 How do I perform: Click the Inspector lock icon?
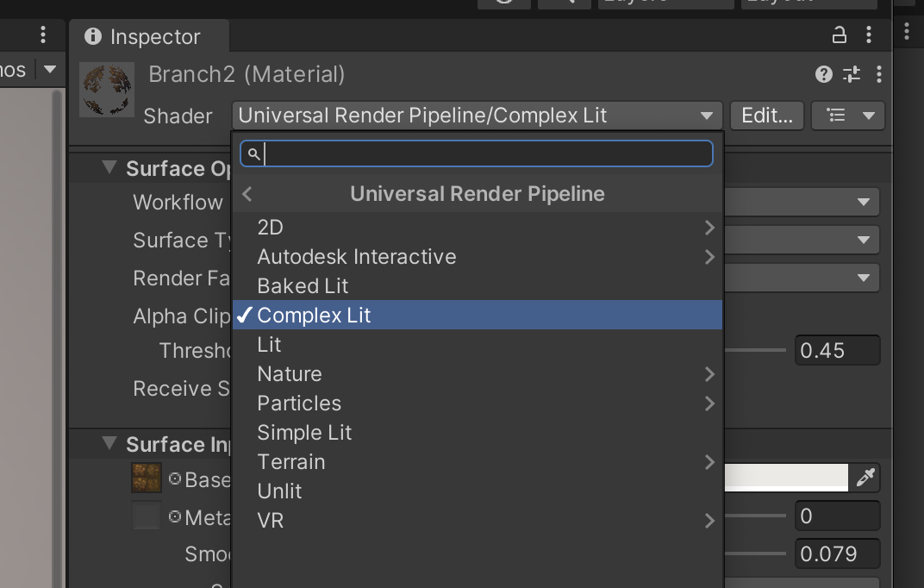839,35
